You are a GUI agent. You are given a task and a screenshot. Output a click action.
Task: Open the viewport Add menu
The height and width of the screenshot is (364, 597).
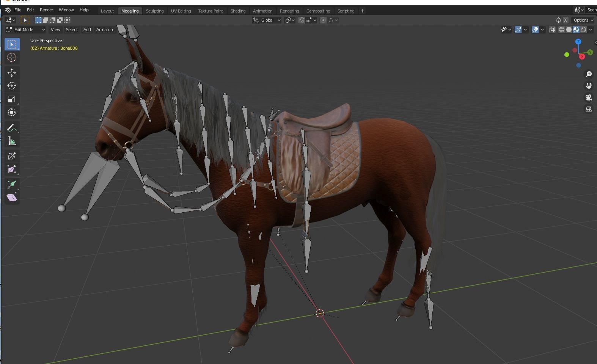(x=87, y=30)
